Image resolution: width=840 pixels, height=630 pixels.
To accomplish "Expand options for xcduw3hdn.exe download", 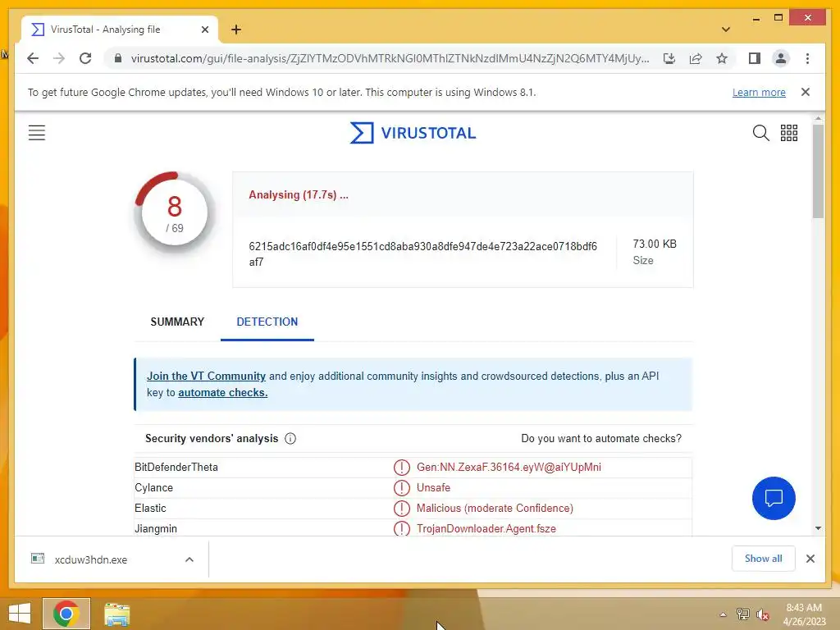I will [x=189, y=559].
